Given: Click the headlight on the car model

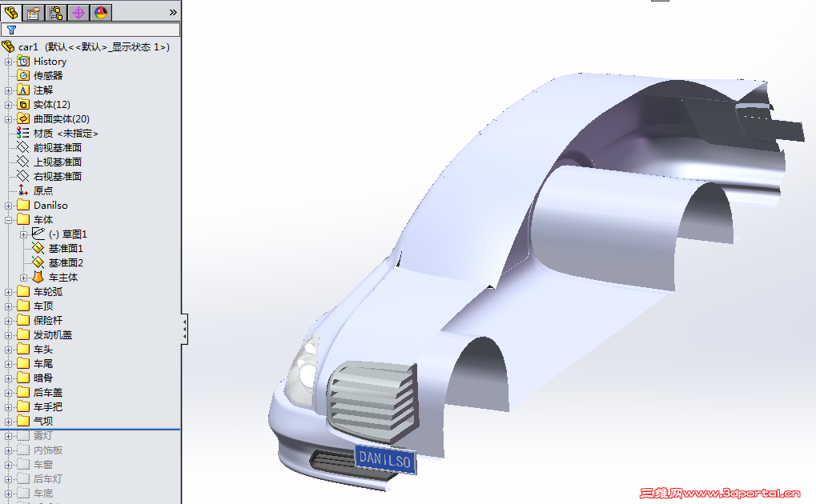Looking at the screenshot, I should point(304,370).
